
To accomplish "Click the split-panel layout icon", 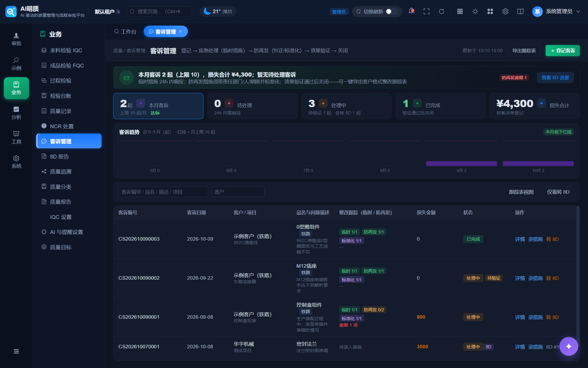I will tap(520, 11).
